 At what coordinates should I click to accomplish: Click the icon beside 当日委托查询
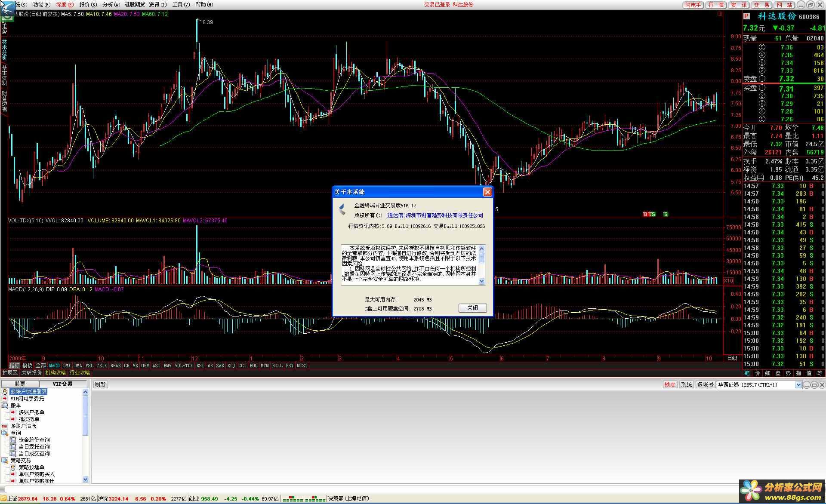point(13,447)
